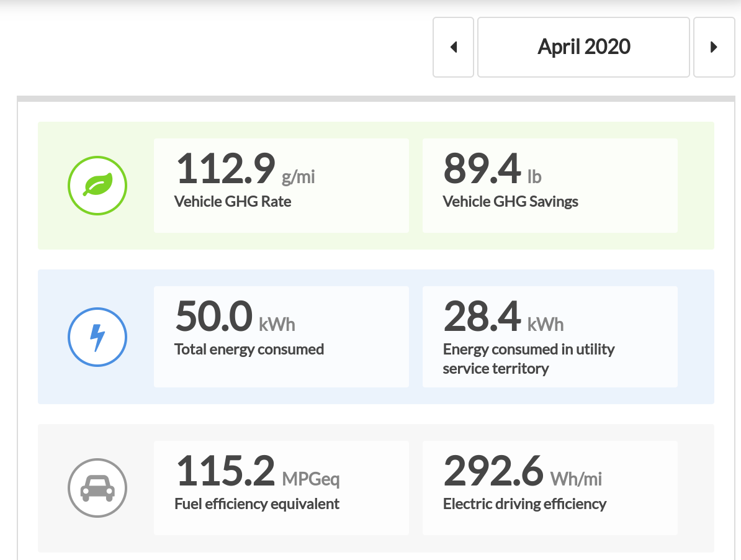Click the 112.9 g/mi value
741x560 pixels.
[x=225, y=169]
